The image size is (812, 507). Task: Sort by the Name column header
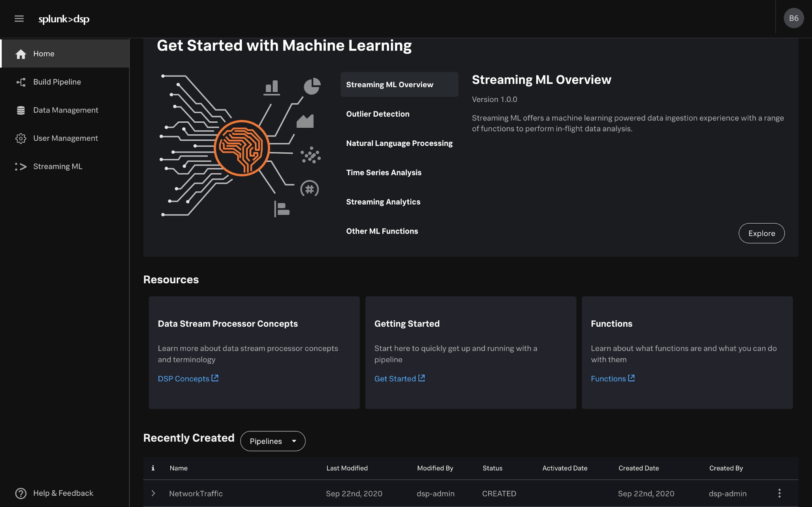click(178, 468)
